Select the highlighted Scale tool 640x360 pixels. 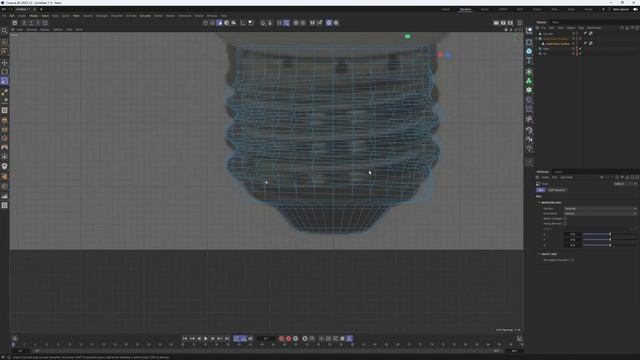click(x=4, y=81)
